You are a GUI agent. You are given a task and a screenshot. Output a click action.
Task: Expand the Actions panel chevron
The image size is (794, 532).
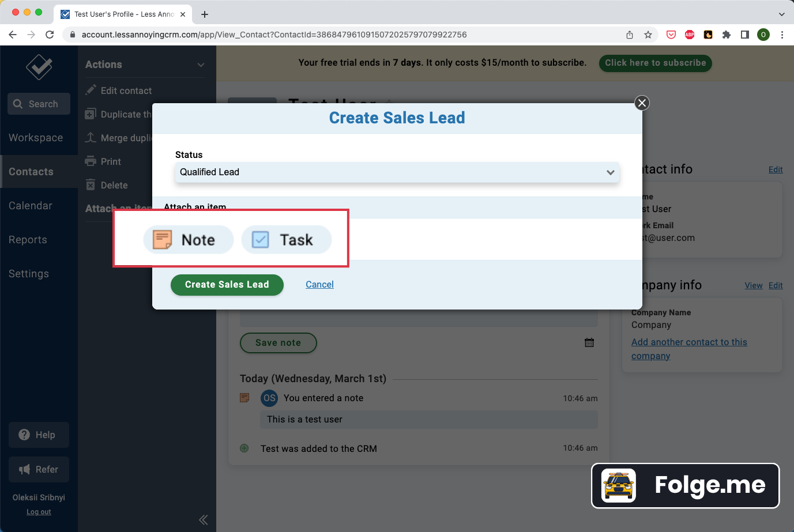click(201, 65)
